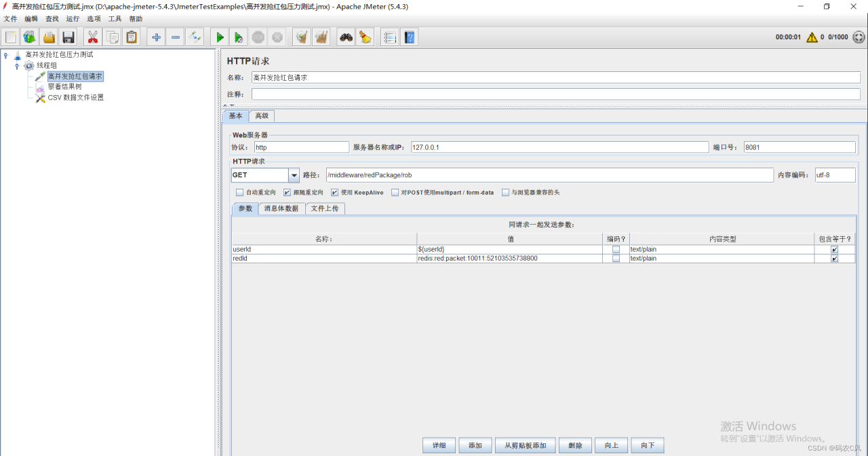This screenshot has width=868, height=456.
Task: Click the New test plan toolbar icon
Action: click(x=11, y=37)
